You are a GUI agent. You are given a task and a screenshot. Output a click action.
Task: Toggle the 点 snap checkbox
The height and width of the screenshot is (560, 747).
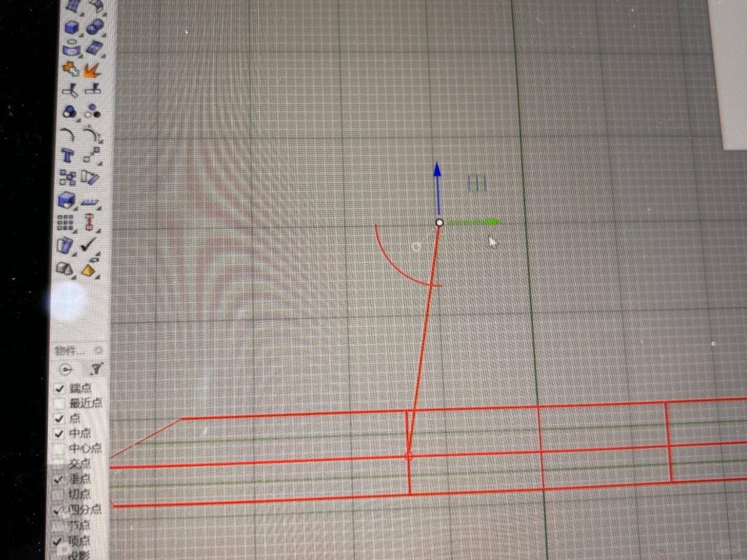click(x=60, y=418)
